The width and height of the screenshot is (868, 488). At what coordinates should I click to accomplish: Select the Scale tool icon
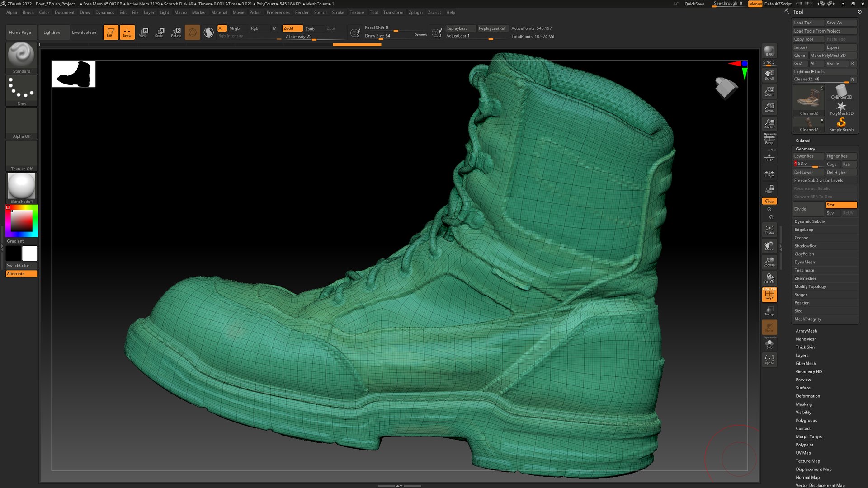click(x=160, y=32)
